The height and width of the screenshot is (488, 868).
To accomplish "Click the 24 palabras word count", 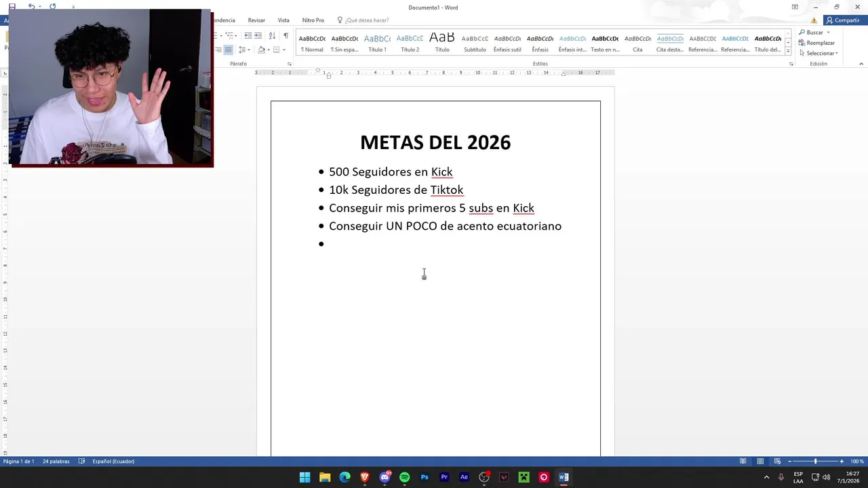I will (x=56, y=462).
